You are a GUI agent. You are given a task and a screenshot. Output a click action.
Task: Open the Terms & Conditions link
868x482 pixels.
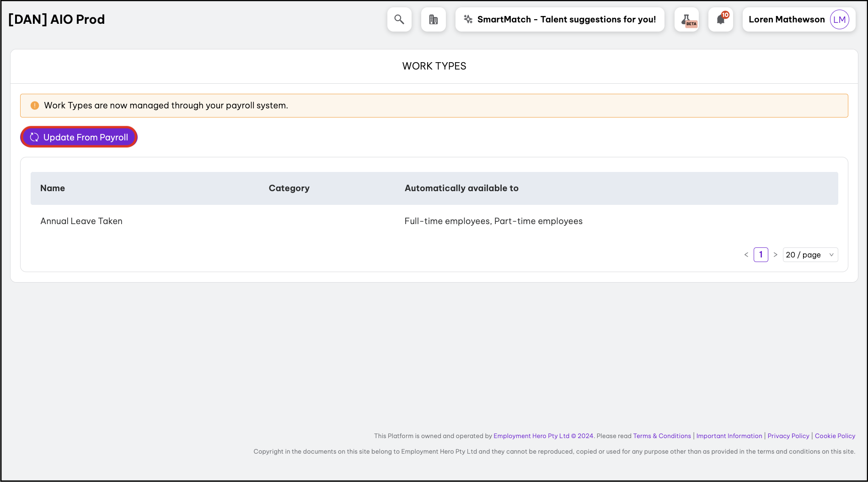(x=662, y=436)
